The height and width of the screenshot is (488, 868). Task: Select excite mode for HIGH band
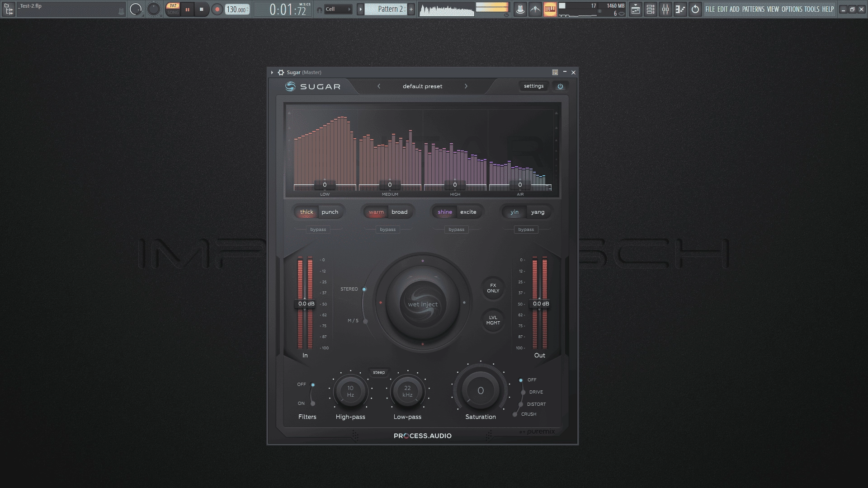(468, 212)
